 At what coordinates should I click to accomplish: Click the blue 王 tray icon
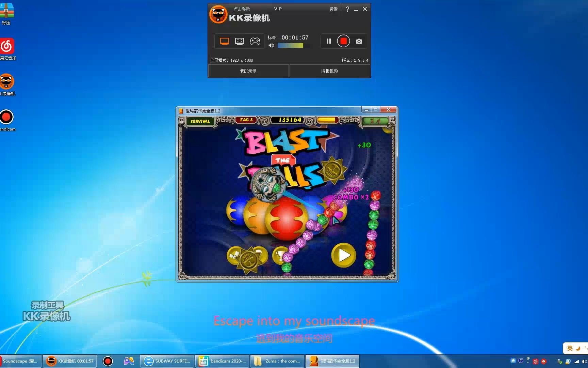pyautogui.click(x=513, y=361)
